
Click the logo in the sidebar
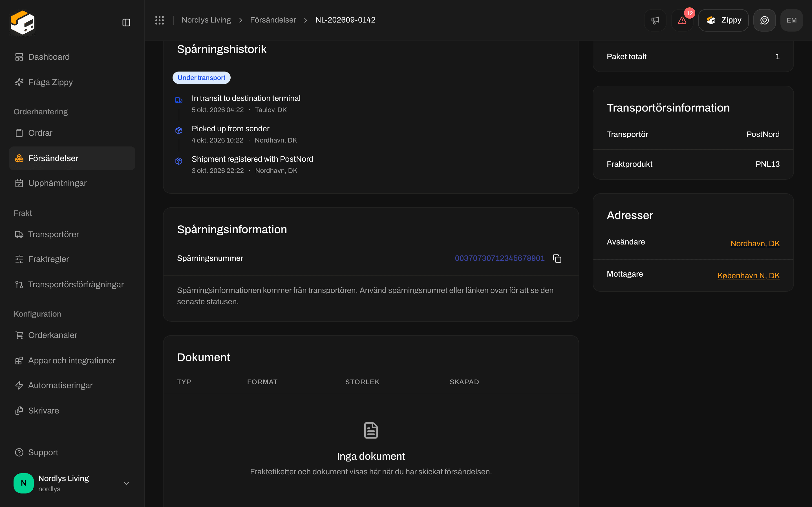pos(23,23)
